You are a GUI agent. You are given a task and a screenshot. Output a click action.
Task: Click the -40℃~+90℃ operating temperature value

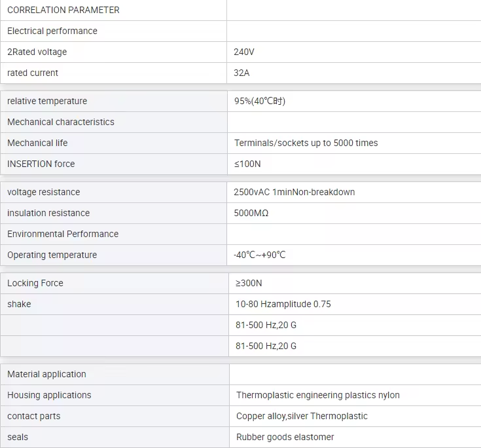[x=260, y=255]
